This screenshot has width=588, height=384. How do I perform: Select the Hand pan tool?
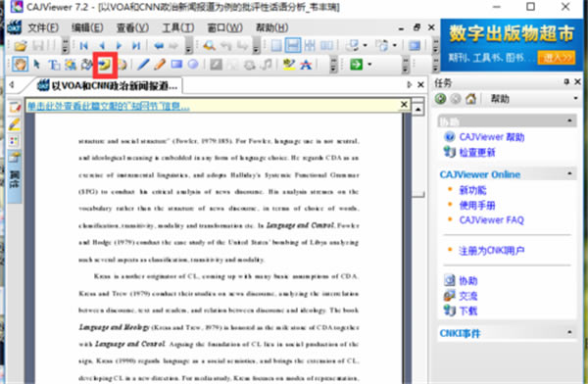point(20,65)
